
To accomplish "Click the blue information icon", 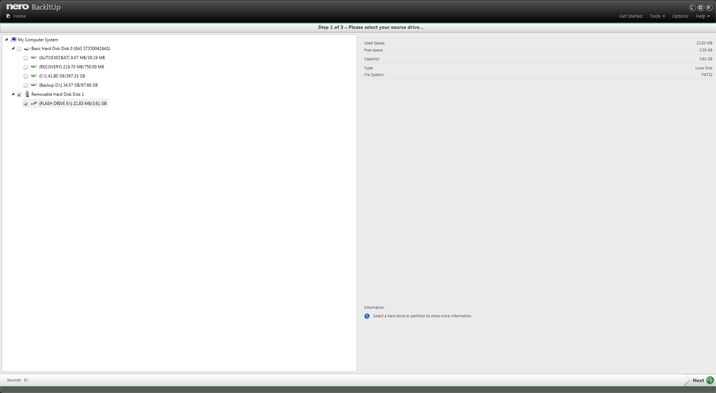I will click(367, 316).
